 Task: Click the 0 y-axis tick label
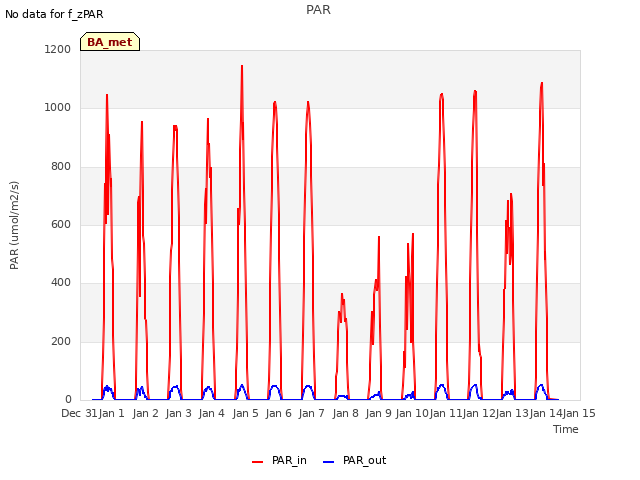(68, 399)
